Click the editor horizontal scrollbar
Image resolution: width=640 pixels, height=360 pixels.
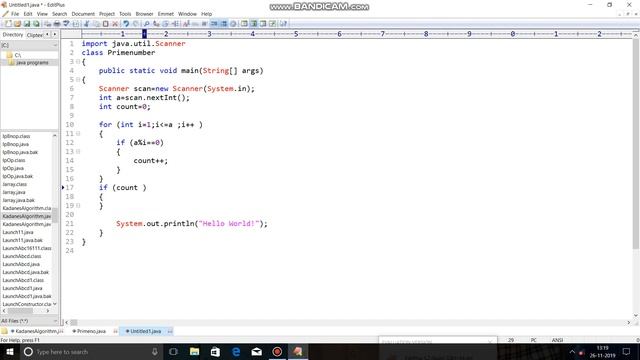point(73,322)
